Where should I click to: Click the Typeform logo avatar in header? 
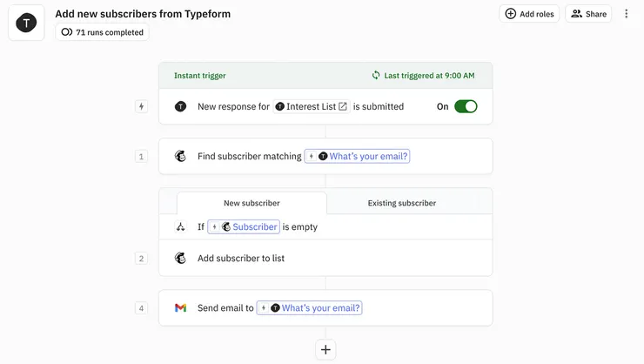tap(26, 23)
